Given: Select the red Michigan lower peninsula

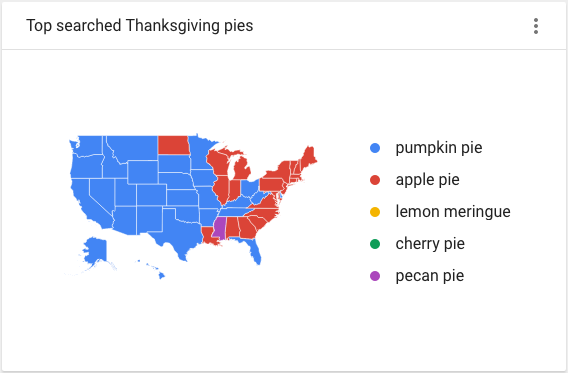Looking at the screenshot, I should point(242,169).
